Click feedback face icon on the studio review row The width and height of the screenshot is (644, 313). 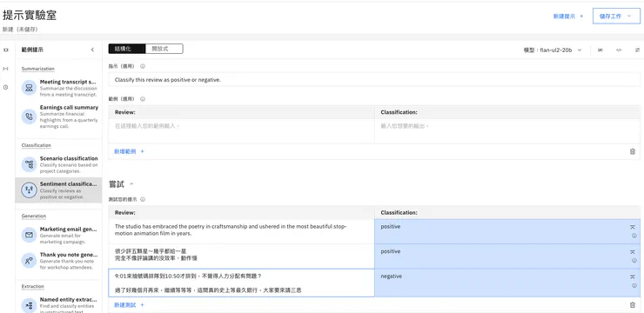634,236
